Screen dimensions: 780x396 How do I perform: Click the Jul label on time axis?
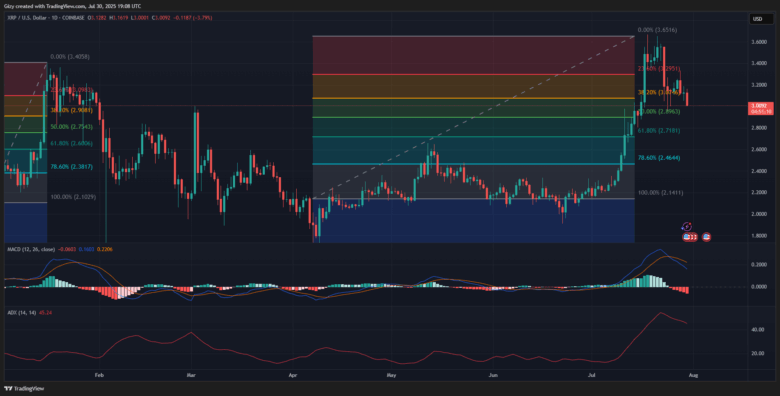pos(592,376)
